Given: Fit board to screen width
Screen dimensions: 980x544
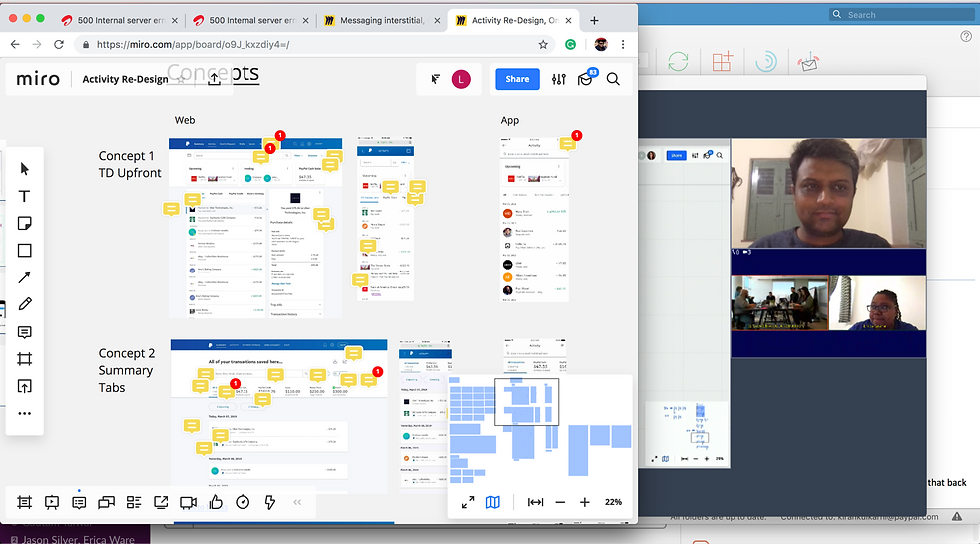Looking at the screenshot, I should (x=536, y=502).
